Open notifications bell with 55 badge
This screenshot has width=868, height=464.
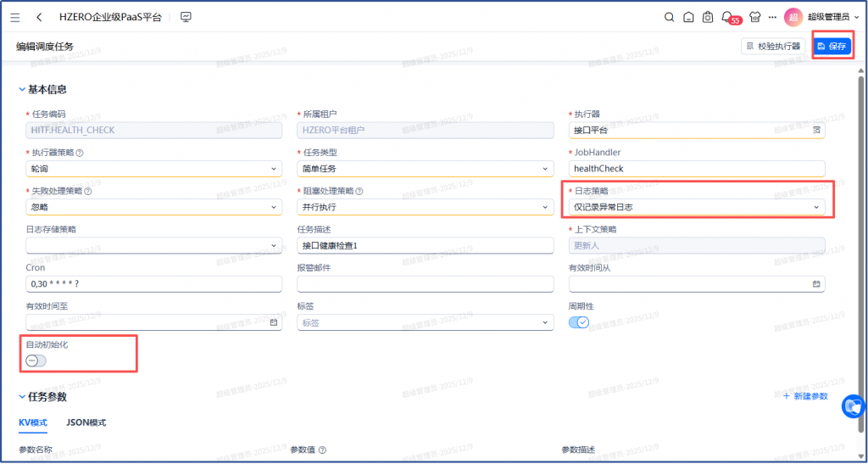click(x=727, y=17)
